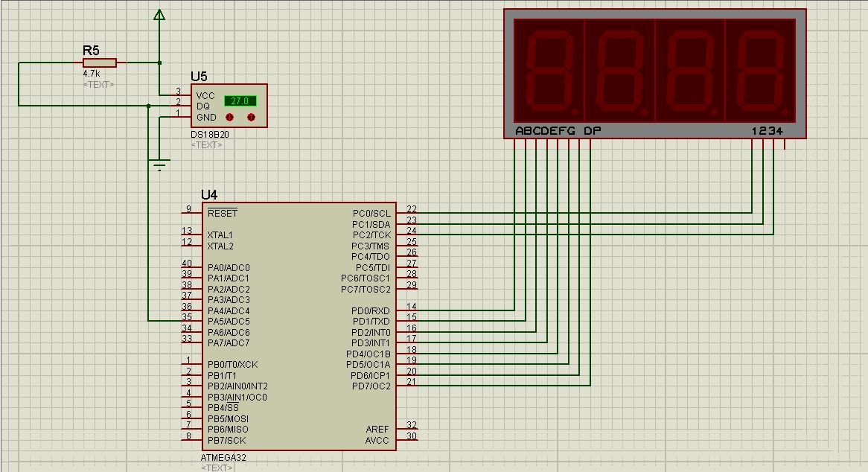Click the PB0/T0/XCK pin label
This screenshot has height=472, width=868.
pyautogui.click(x=232, y=365)
